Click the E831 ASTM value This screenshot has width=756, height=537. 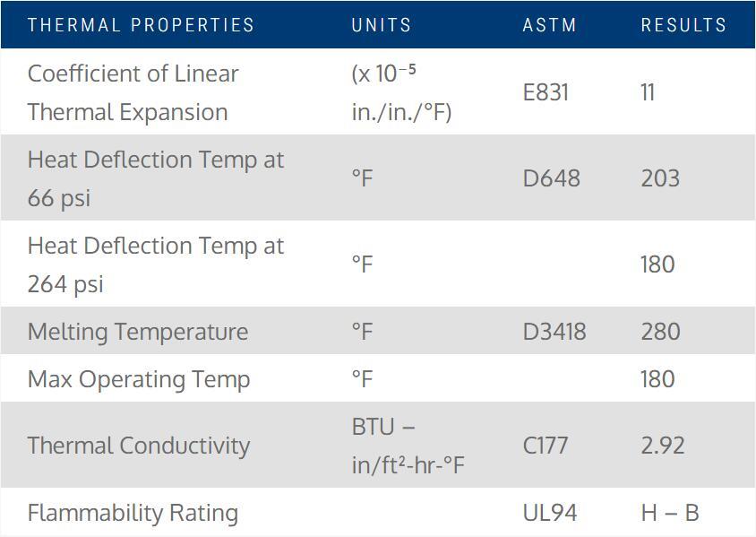click(546, 92)
